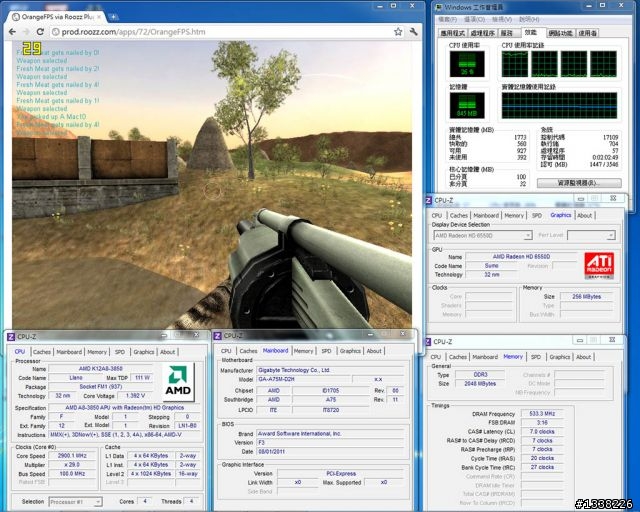Click the GPU code name "Sumo"

click(x=491, y=266)
